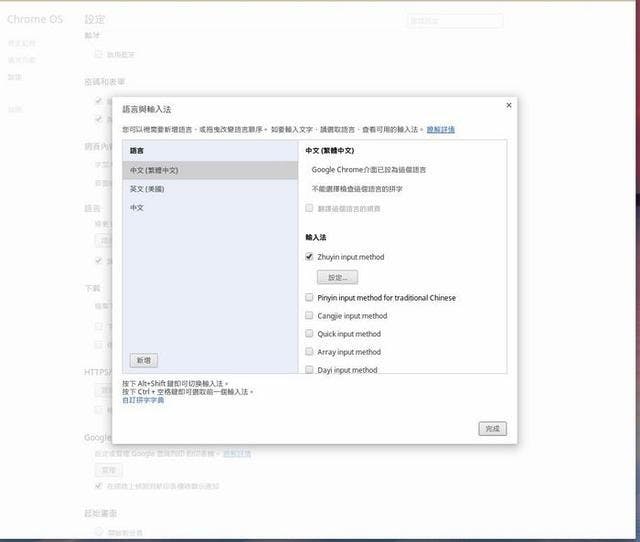This screenshot has height=542, width=640.
Task: Enable Dayi input method checkbox
Action: tap(309, 370)
